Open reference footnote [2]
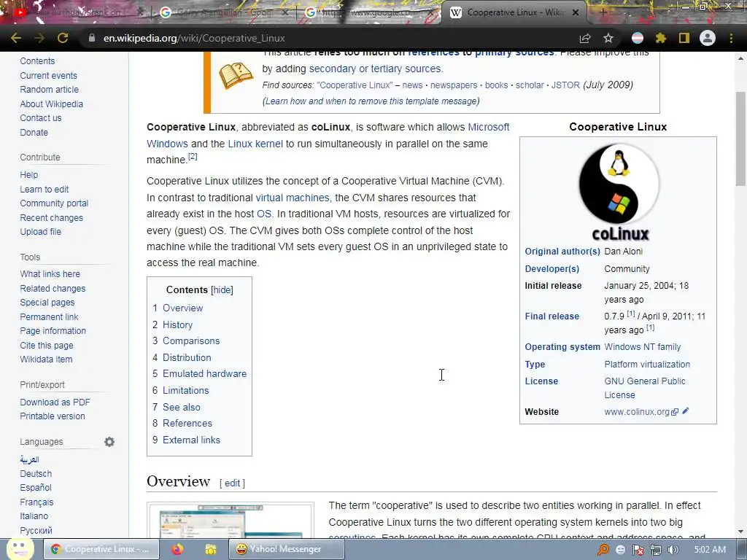The height and width of the screenshot is (560, 747). click(x=193, y=156)
